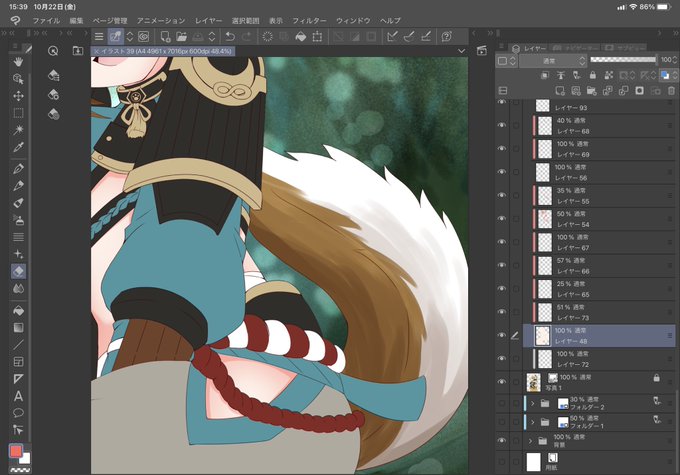Select the Balloon tool

(18, 413)
